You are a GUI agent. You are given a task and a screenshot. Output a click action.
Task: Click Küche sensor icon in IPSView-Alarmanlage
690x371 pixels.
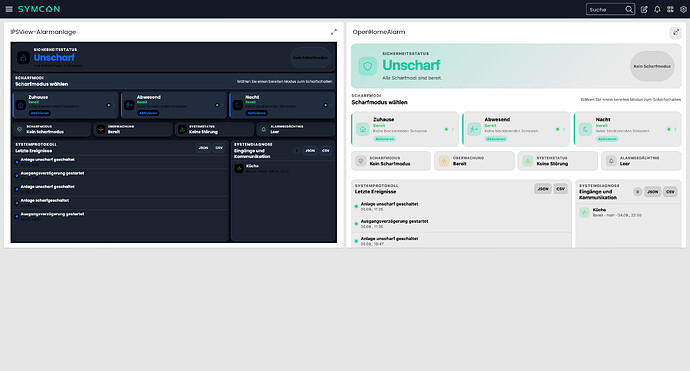click(239, 168)
